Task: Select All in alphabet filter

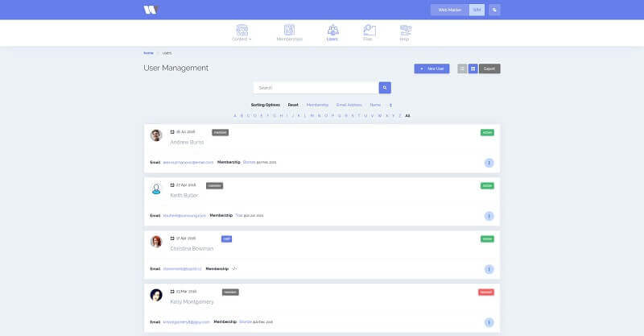Action: point(407,116)
